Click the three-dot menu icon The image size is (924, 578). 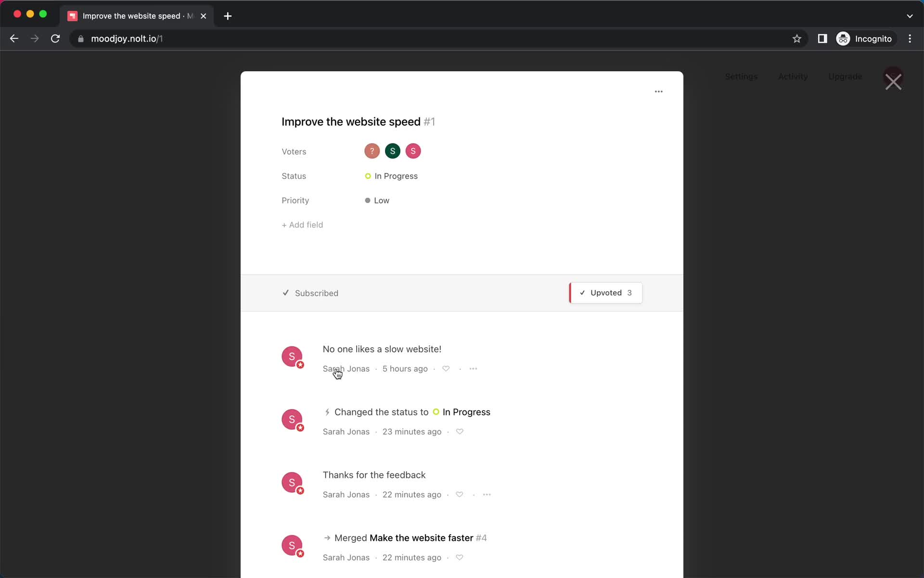pyautogui.click(x=658, y=91)
